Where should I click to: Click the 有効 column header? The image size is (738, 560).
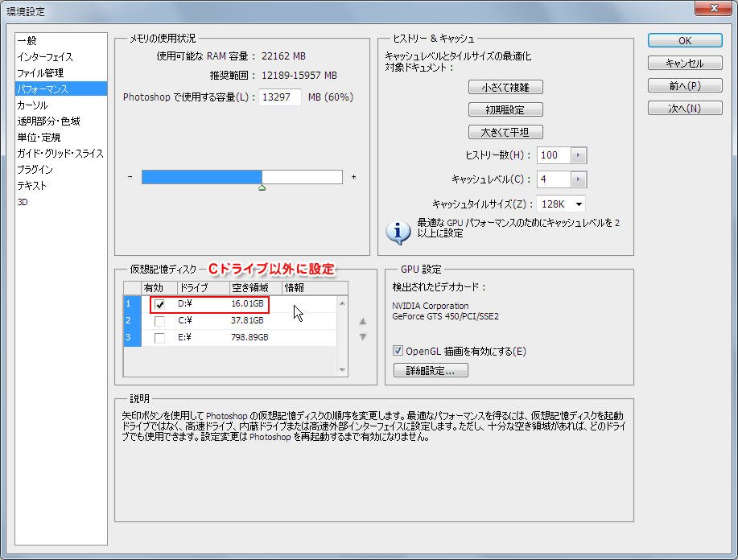(x=159, y=287)
